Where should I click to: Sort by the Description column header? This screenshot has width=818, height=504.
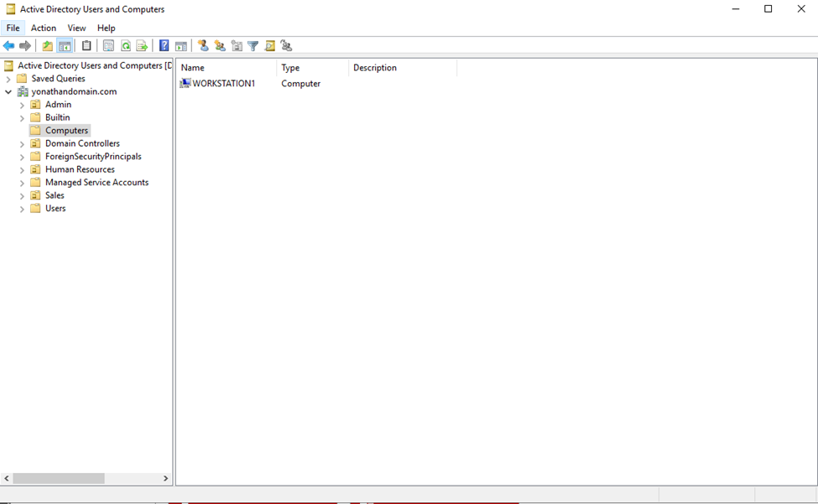[403, 68]
